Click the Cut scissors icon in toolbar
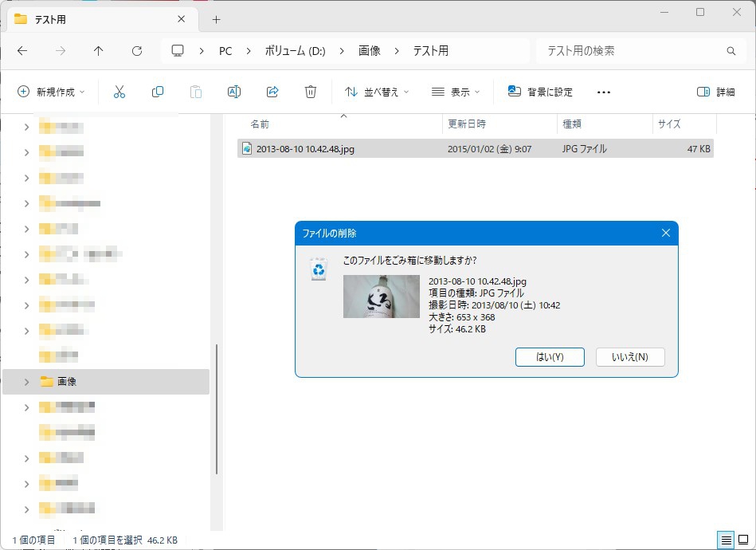Viewport: 756px width, 550px height. [x=119, y=92]
